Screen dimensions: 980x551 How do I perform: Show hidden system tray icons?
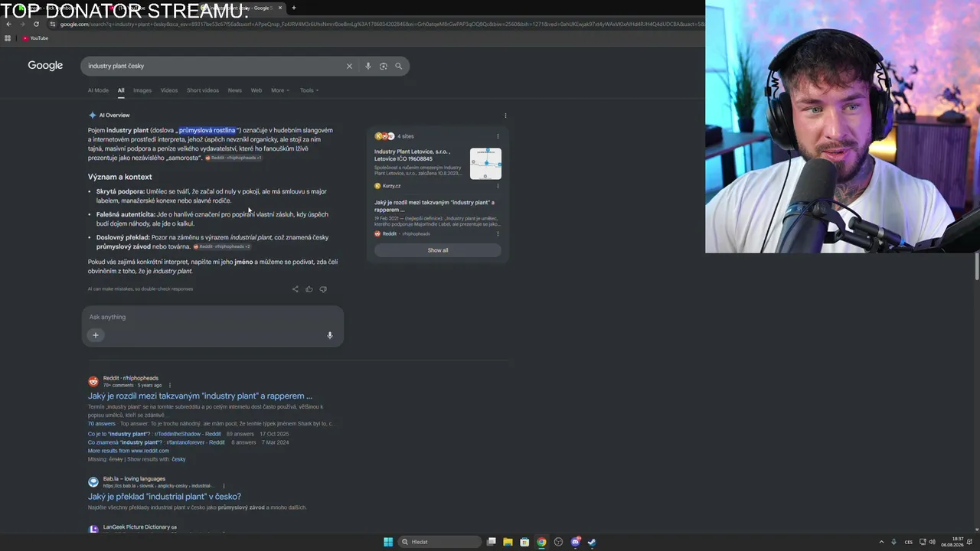[881, 542]
